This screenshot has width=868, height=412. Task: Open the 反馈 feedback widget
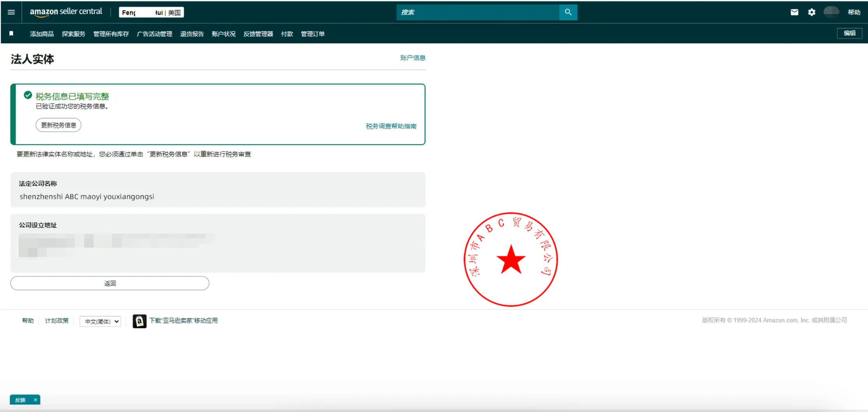20,400
